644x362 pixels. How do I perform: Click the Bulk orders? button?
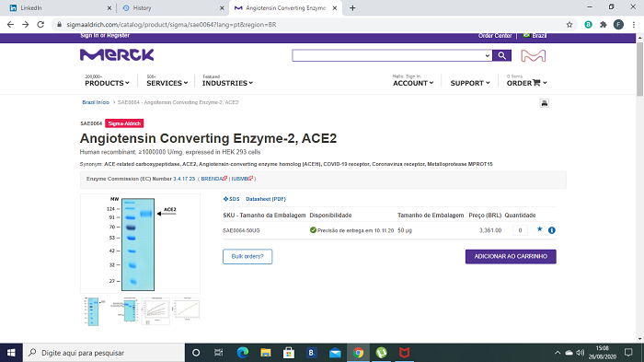[247, 256]
